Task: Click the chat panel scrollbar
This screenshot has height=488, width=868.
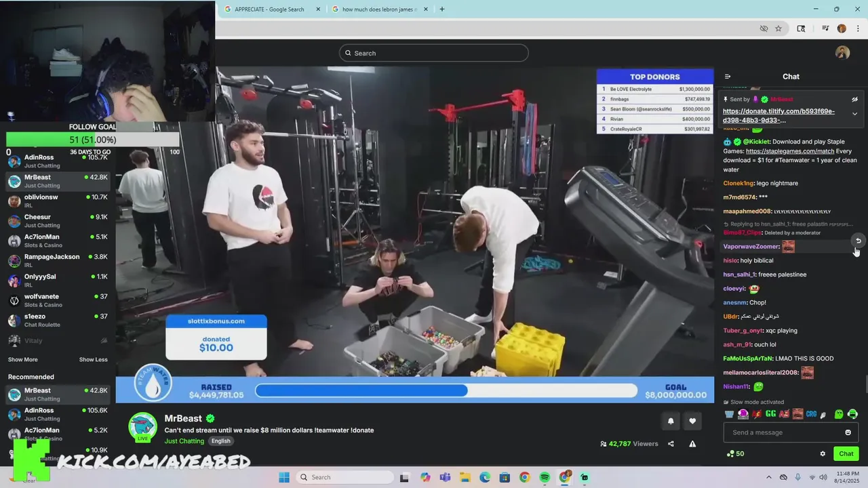Action: coord(865,384)
